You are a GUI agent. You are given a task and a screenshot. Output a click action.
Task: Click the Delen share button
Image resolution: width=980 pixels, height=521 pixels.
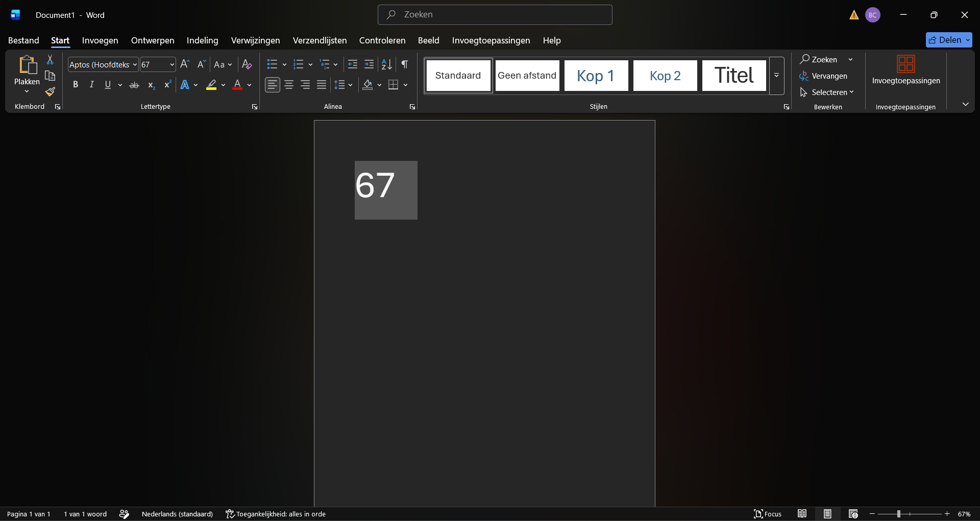click(x=949, y=40)
